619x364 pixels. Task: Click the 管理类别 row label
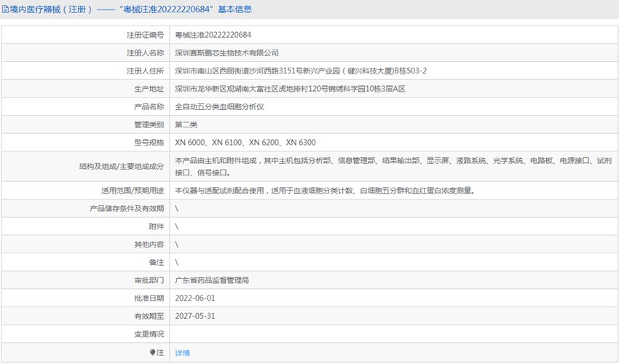[149, 124]
